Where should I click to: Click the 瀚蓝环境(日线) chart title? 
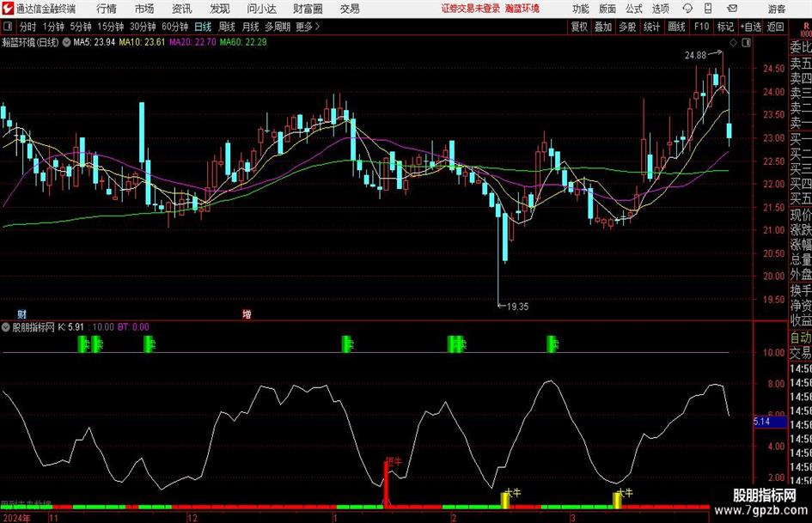pos(30,42)
